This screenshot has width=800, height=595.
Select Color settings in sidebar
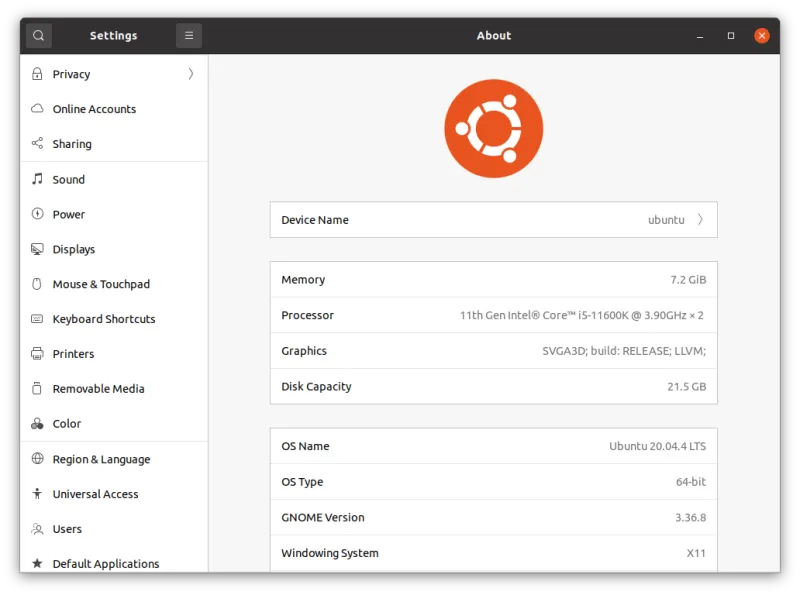pos(67,424)
